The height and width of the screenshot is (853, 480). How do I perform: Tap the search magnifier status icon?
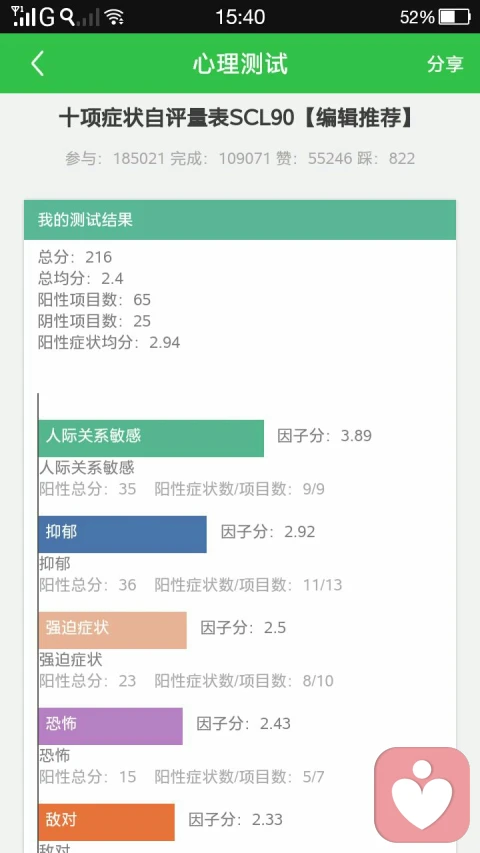pos(67,17)
